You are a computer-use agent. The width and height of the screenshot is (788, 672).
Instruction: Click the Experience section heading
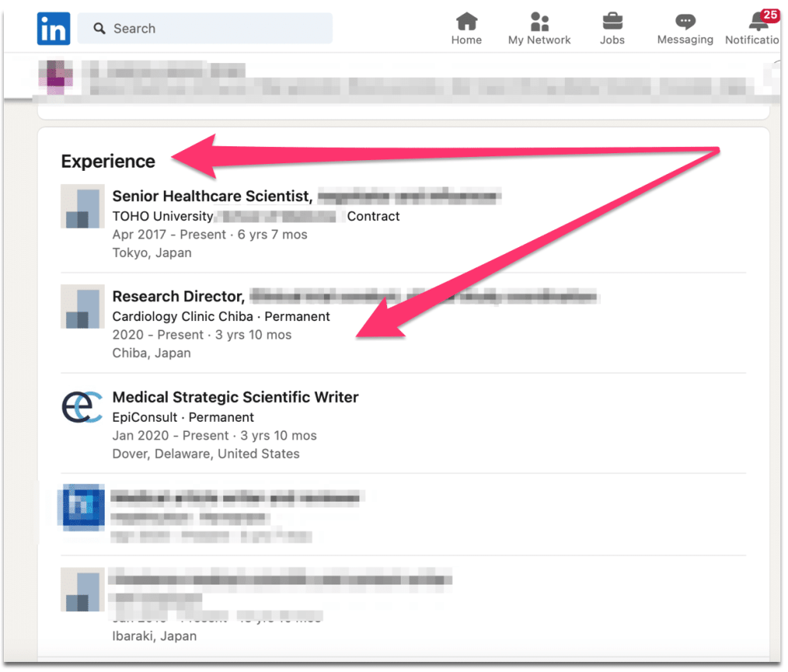pyautogui.click(x=108, y=162)
